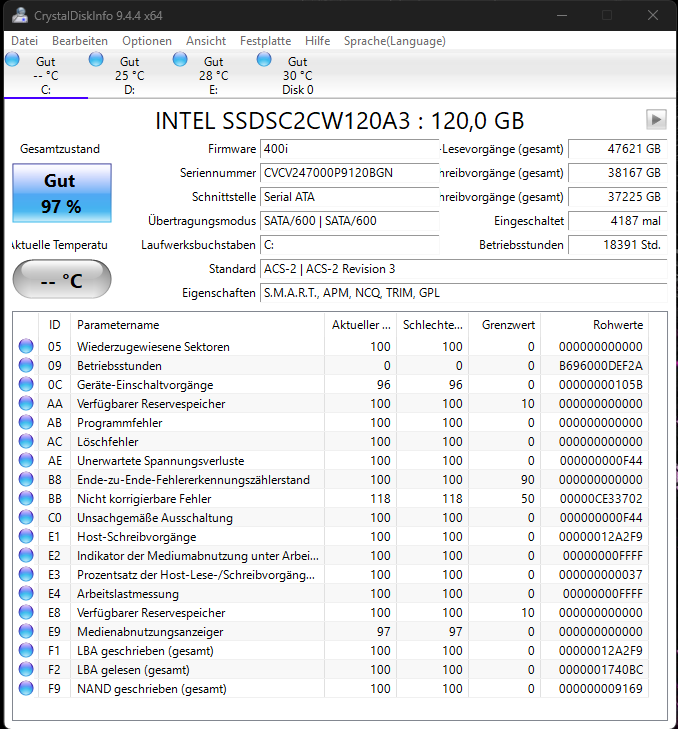Click the -- °C temperature button
The height and width of the screenshot is (729, 678).
point(62,279)
